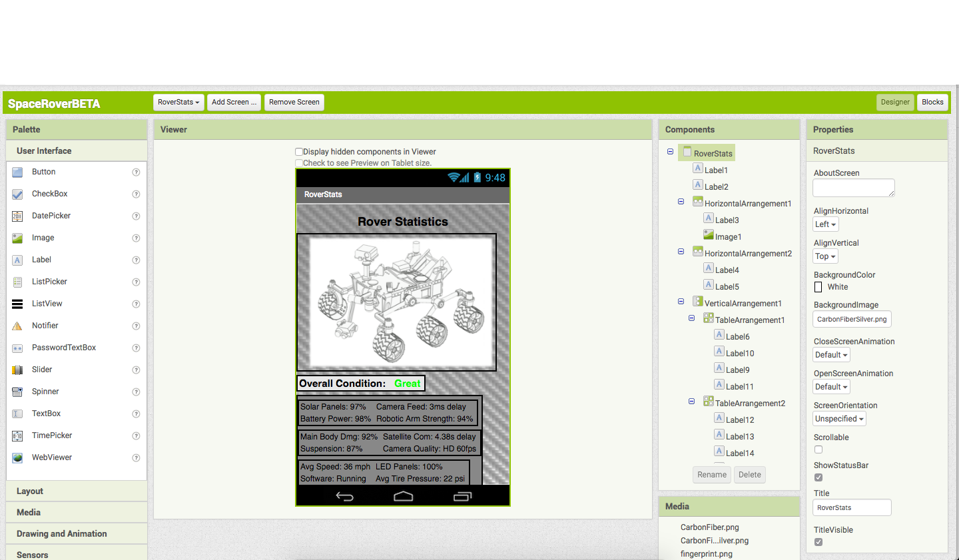Viewport: 959px width, 560px height.
Task: Select the Label palette icon
Action: pos(17,260)
